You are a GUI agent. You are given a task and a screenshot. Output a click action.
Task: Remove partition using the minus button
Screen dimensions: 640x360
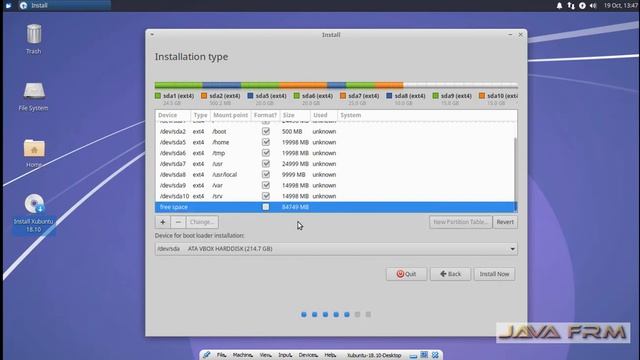178,222
